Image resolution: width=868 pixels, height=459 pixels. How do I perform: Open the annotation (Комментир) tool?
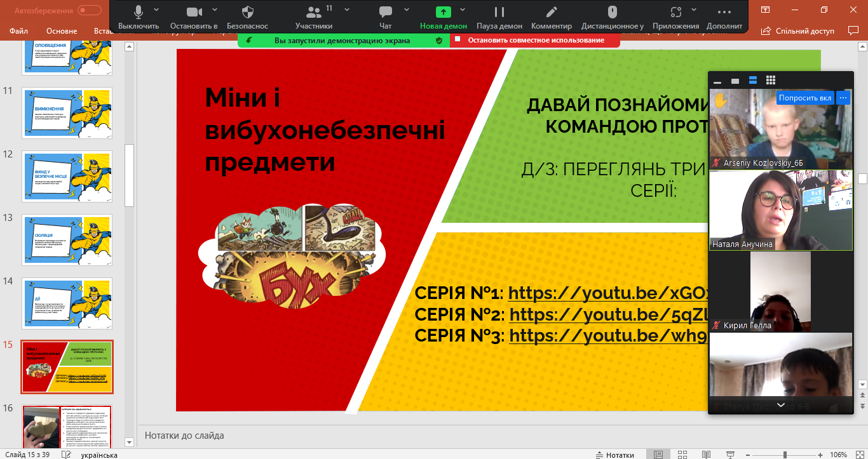[551, 17]
